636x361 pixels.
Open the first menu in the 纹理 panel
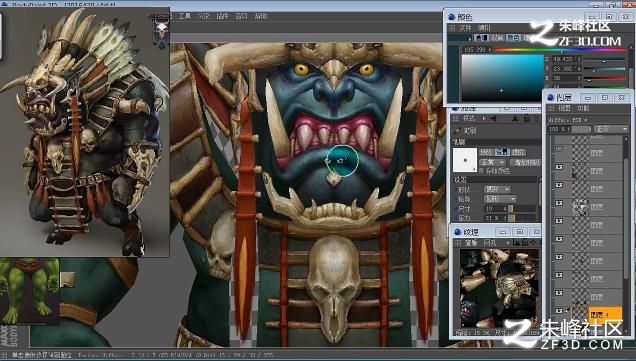pyautogui.click(x=471, y=243)
